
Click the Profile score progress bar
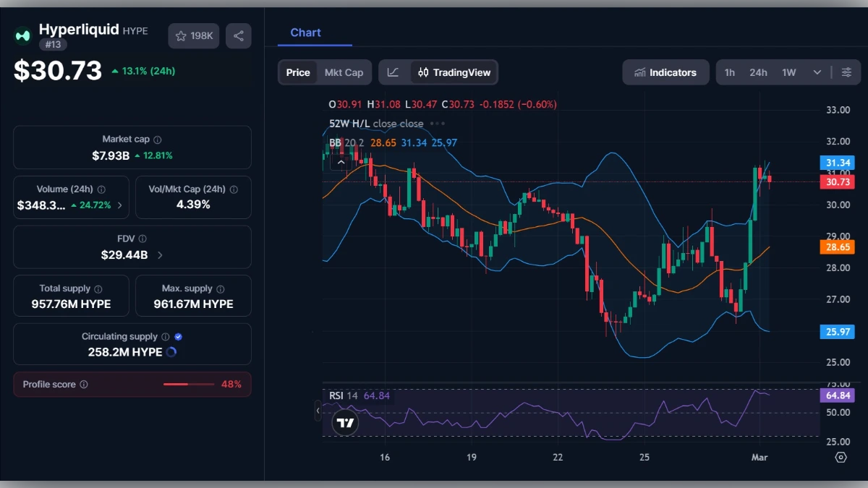point(190,384)
